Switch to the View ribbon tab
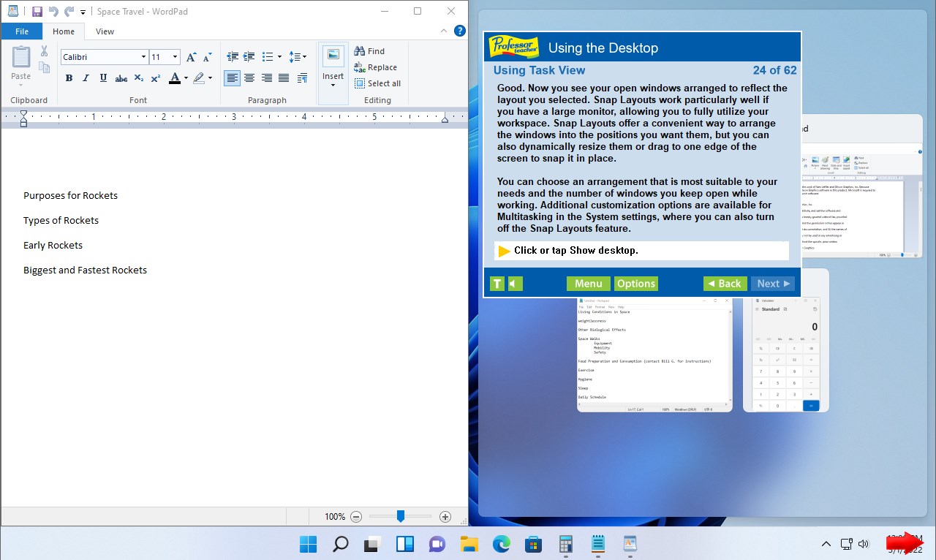The width and height of the screenshot is (936, 560). coord(105,31)
